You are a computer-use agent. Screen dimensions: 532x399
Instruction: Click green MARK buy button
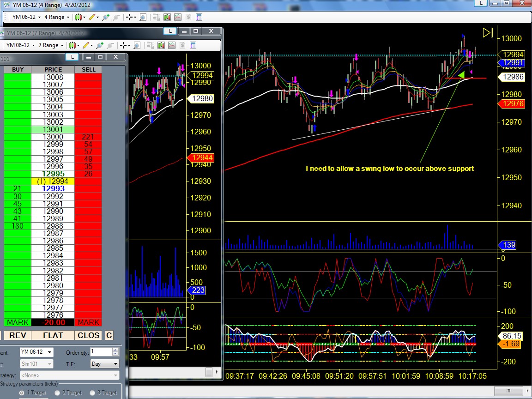18,322
